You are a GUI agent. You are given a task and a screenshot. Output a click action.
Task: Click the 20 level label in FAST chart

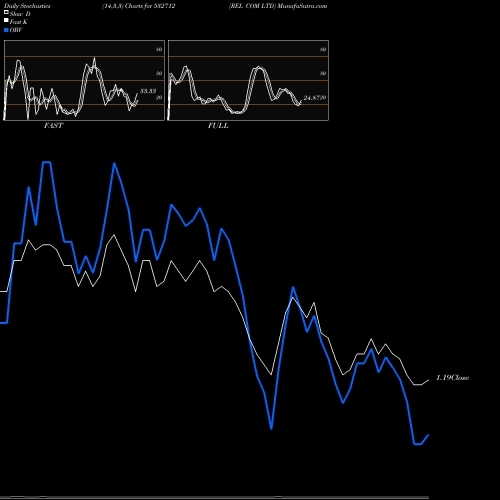tap(159, 97)
